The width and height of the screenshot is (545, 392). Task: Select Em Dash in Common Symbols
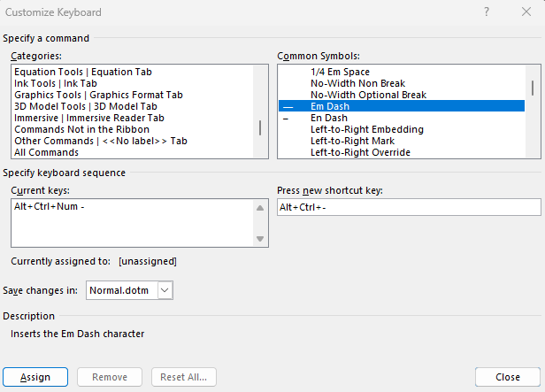402,106
